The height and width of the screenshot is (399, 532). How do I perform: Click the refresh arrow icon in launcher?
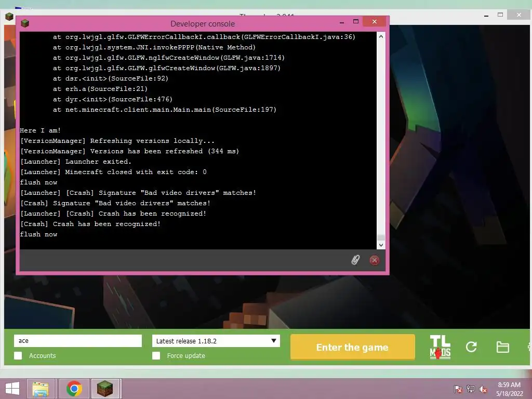[x=471, y=347]
